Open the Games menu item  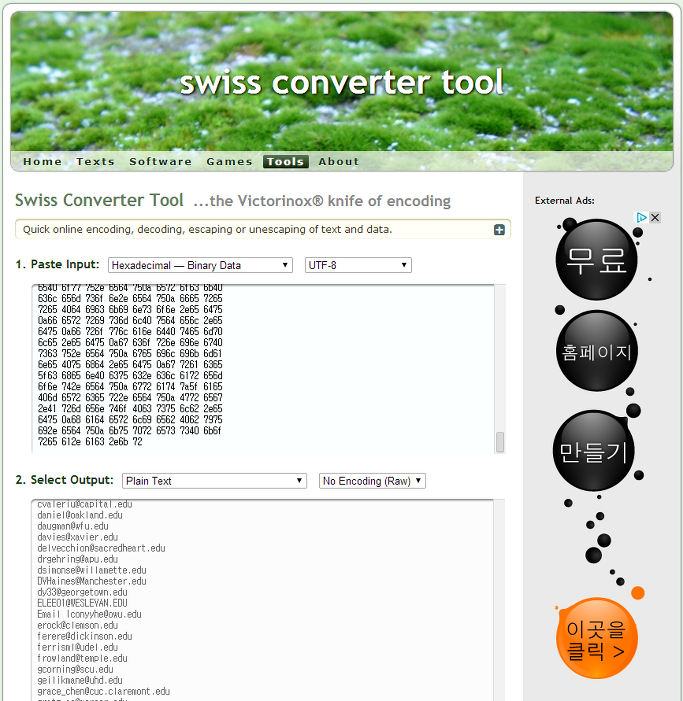pyautogui.click(x=229, y=162)
